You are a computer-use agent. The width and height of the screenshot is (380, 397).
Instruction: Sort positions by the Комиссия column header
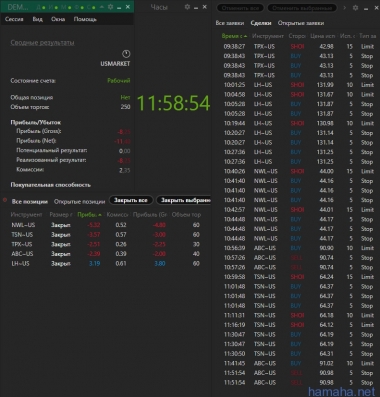pyautogui.click(x=117, y=215)
